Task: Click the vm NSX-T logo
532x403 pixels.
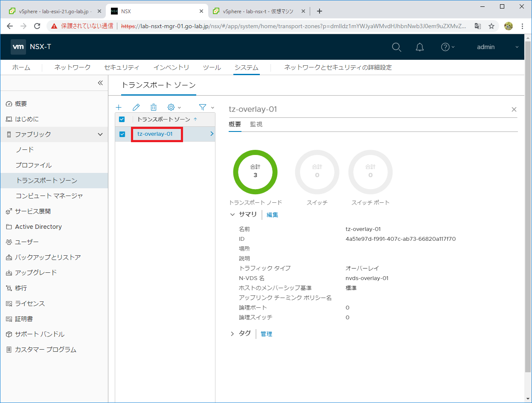Action: point(31,47)
